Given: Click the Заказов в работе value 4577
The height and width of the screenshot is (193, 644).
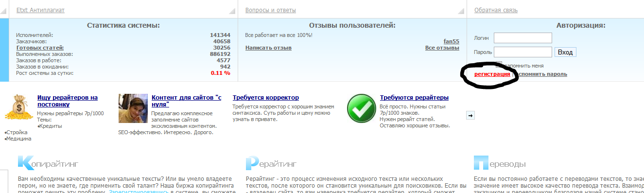Looking at the screenshot, I should pyautogui.click(x=224, y=60).
